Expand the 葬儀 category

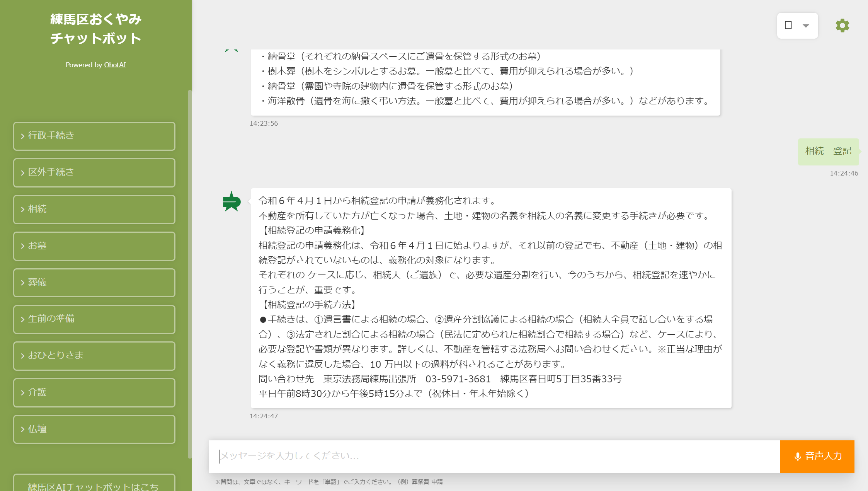[x=94, y=283]
